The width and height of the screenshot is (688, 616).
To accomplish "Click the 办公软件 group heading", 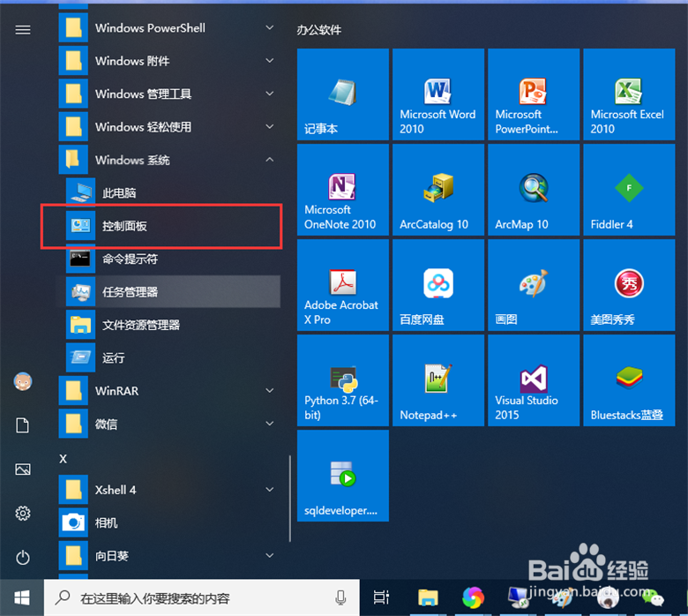I will pos(319,30).
